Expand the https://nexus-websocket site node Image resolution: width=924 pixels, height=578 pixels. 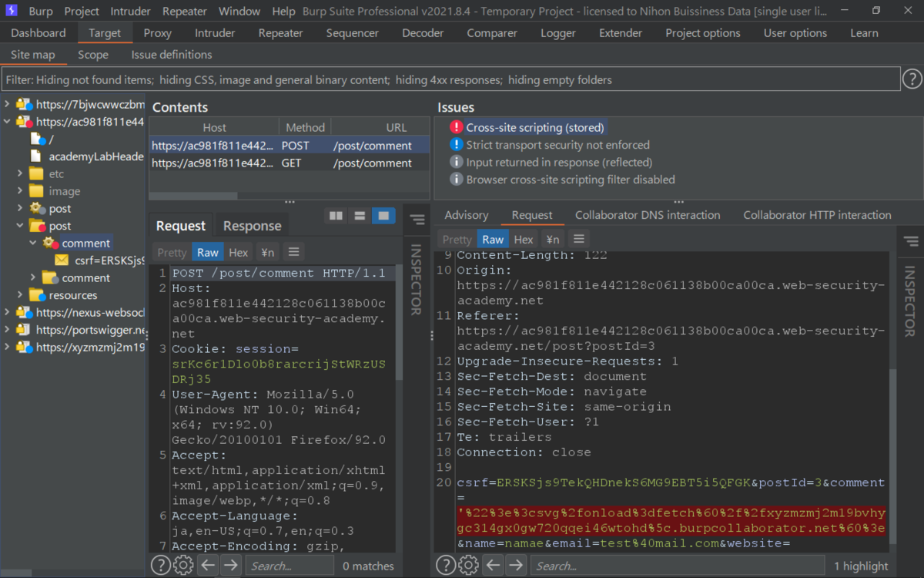tap(7, 312)
